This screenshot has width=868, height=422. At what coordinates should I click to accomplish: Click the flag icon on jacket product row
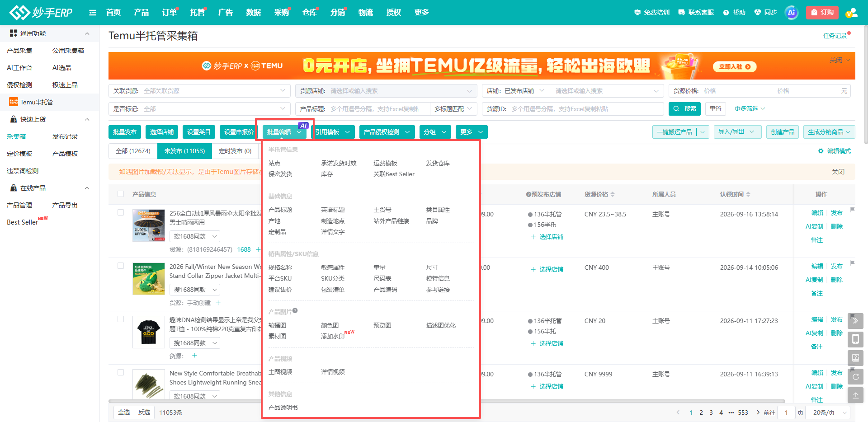[x=852, y=263]
